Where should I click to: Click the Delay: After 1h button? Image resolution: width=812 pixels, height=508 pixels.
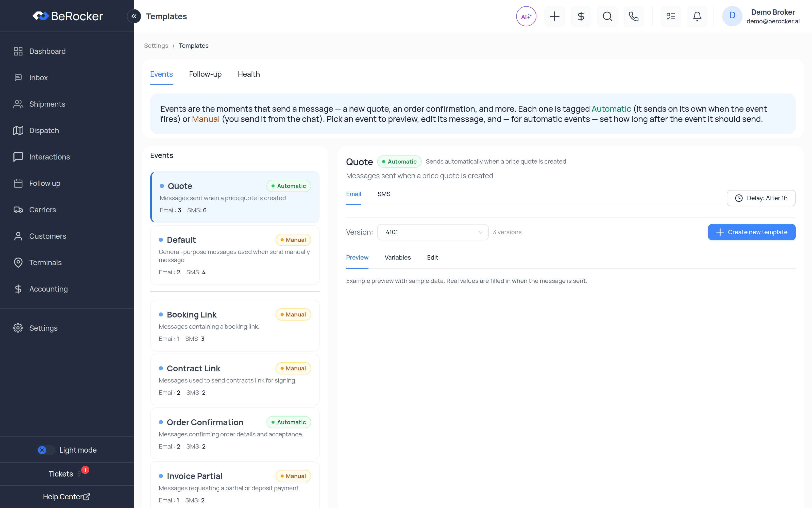tap(761, 198)
